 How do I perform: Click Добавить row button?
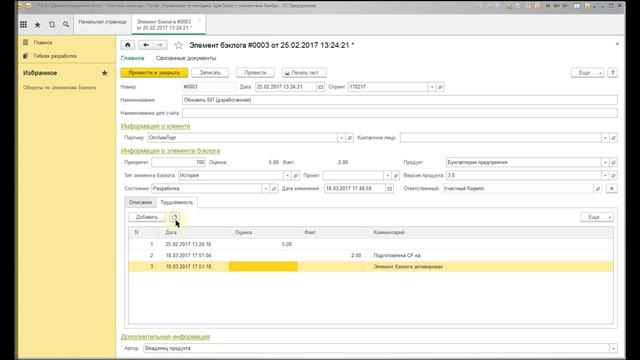147,217
